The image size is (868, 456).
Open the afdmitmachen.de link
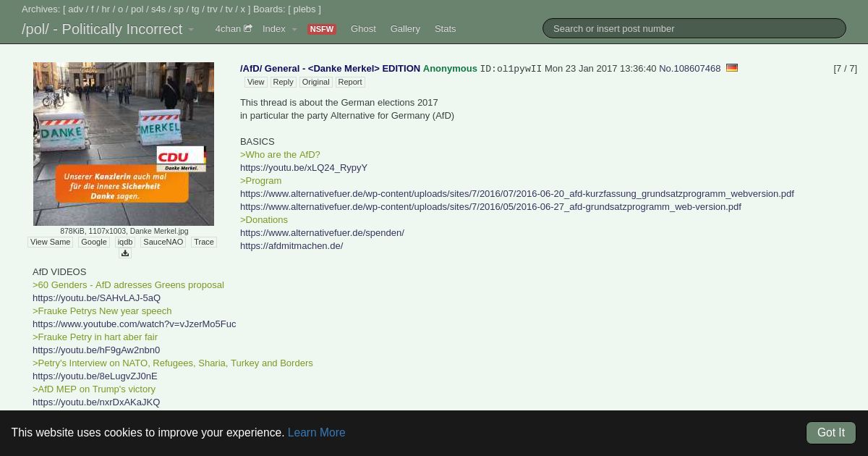tap(292, 245)
